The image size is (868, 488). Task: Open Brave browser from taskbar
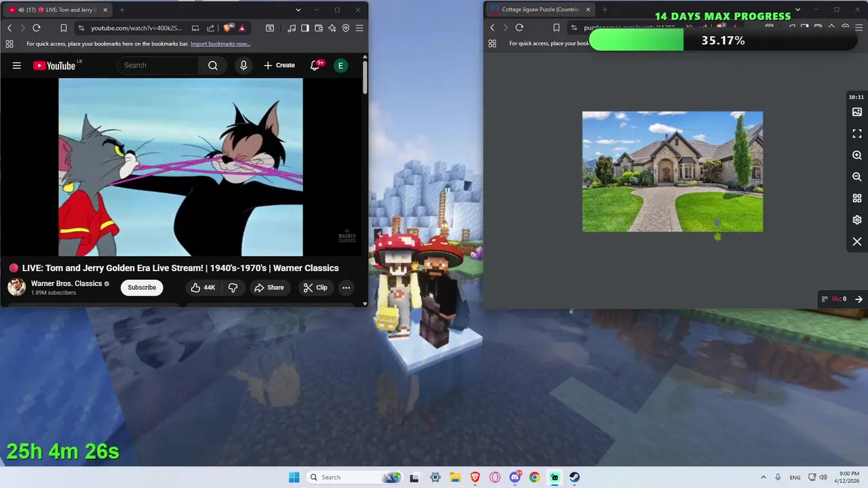475,477
